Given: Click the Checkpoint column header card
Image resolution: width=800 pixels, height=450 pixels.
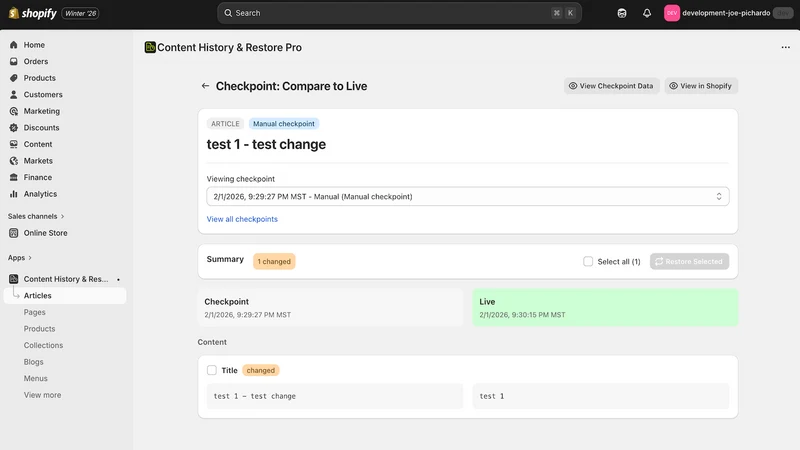Looking at the screenshot, I should 330,308.
